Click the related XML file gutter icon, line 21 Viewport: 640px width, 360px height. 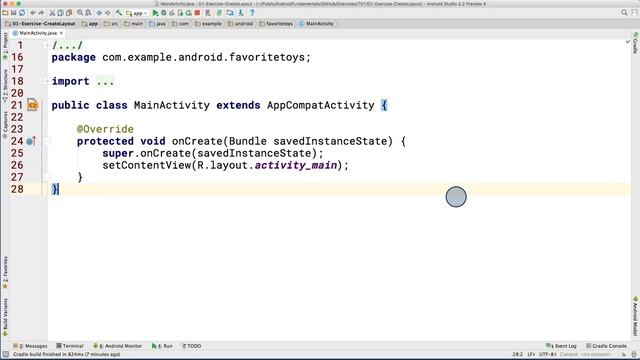pos(33,105)
